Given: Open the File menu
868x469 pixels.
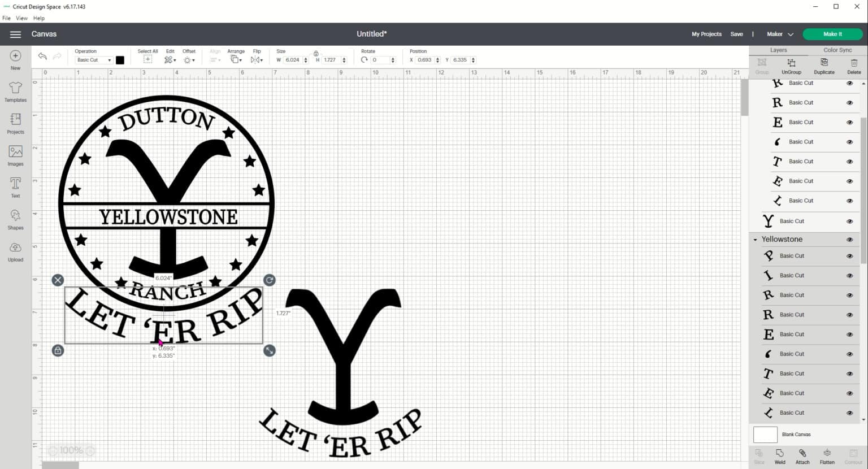Looking at the screenshot, I should (6, 18).
